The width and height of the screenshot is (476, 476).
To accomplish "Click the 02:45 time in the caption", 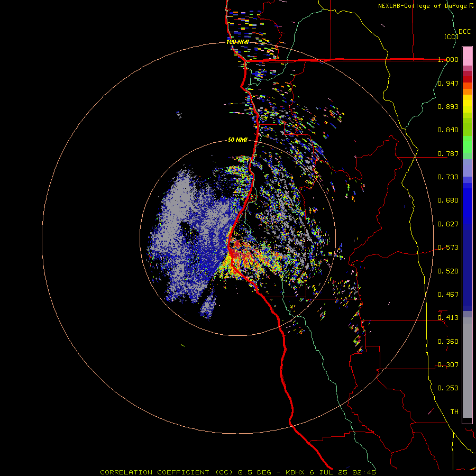I will tap(364, 472).
